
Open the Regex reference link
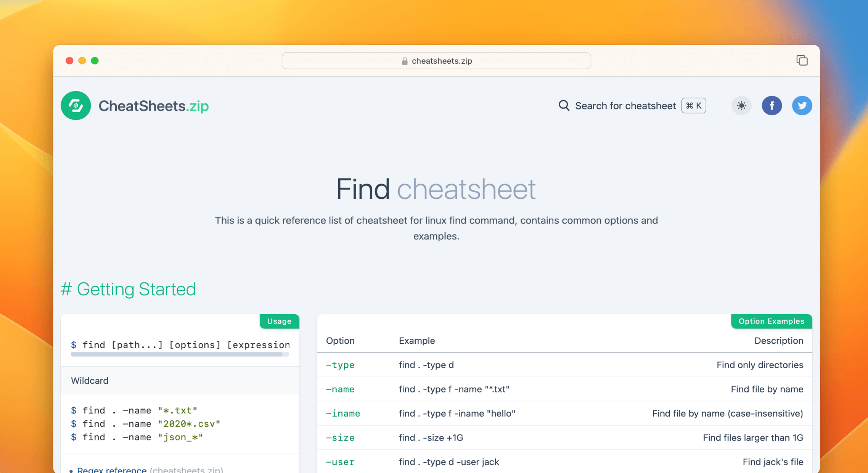click(111, 470)
